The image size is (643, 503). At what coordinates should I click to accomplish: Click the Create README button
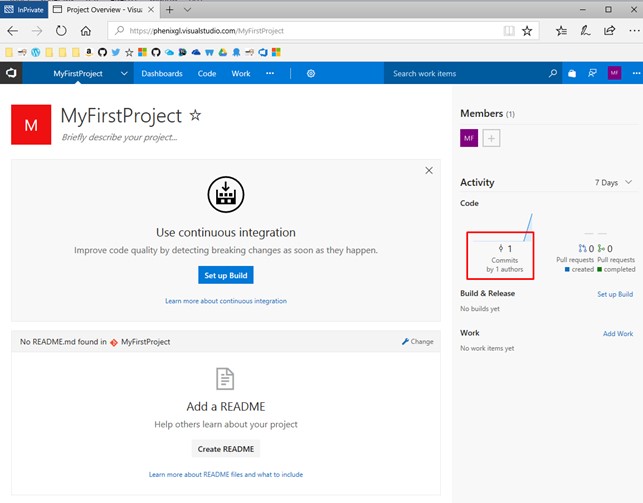pyautogui.click(x=225, y=448)
